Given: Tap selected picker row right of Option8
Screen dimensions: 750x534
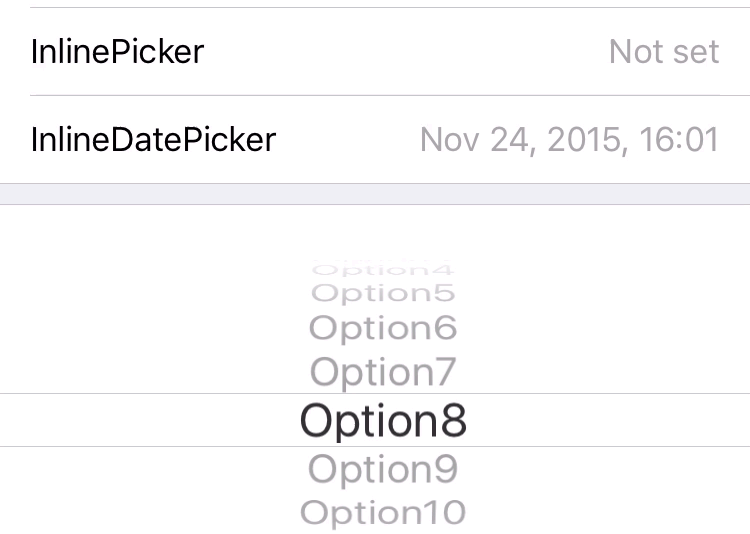Looking at the screenshot, I should (610, 420).
